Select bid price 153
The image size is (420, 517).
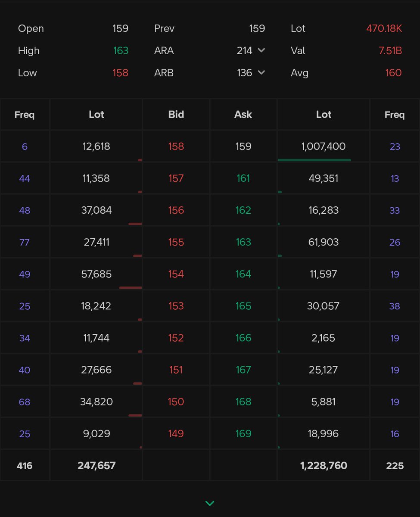[x=176, y=306]
